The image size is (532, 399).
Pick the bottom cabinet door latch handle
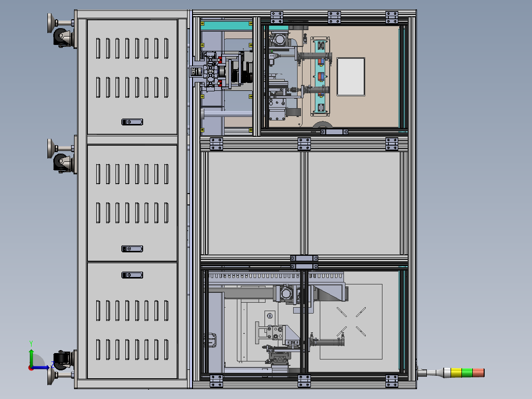click(132, 275)
